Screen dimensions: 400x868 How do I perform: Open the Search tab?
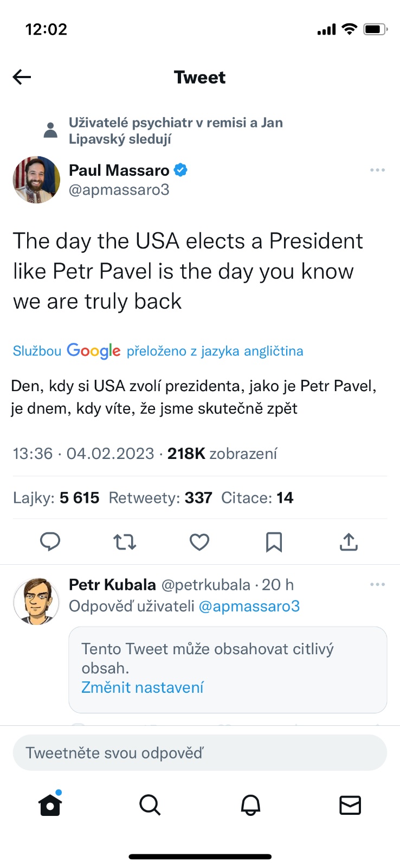pyautogui.click(x=150, y=805)
